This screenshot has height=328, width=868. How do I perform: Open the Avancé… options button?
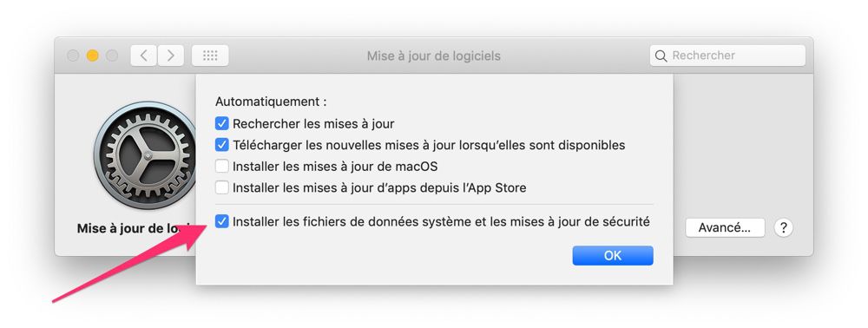725,227
